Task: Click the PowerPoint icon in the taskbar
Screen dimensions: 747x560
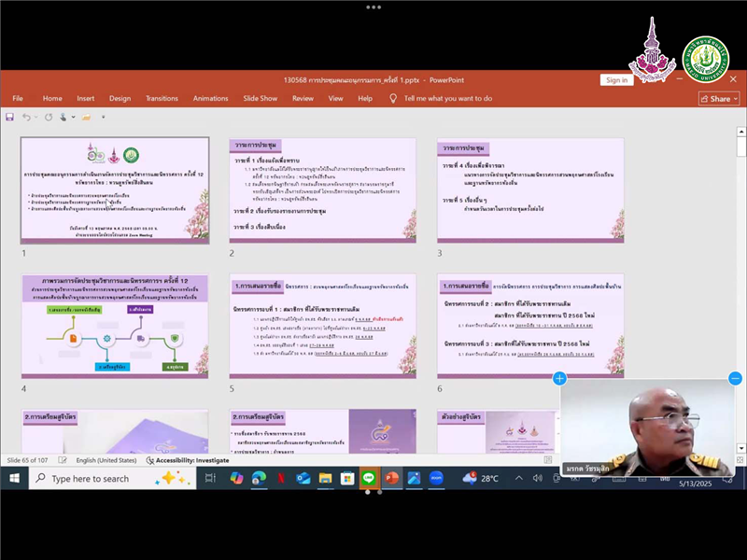Action: click(391, 478)
